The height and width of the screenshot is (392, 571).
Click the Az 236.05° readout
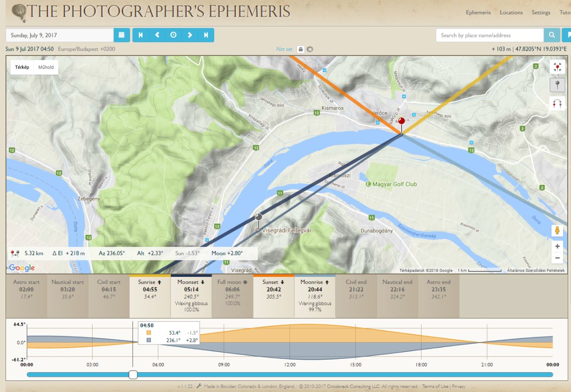112,253
